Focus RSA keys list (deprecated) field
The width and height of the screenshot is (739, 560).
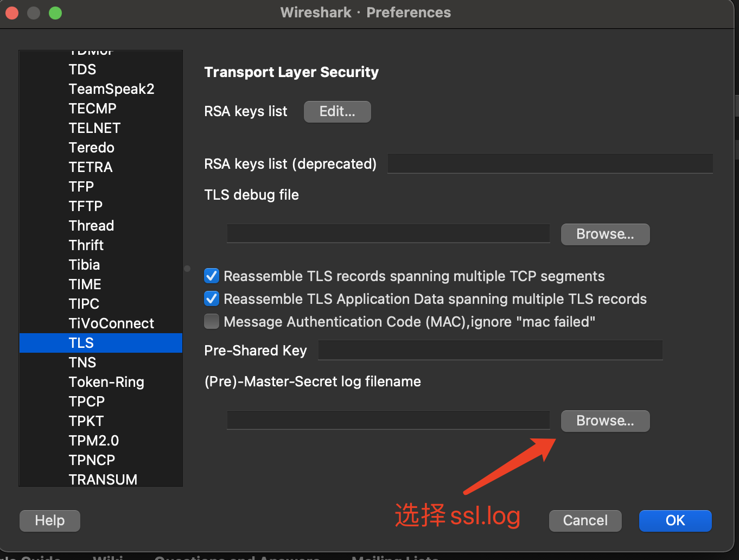coord(550,163)
